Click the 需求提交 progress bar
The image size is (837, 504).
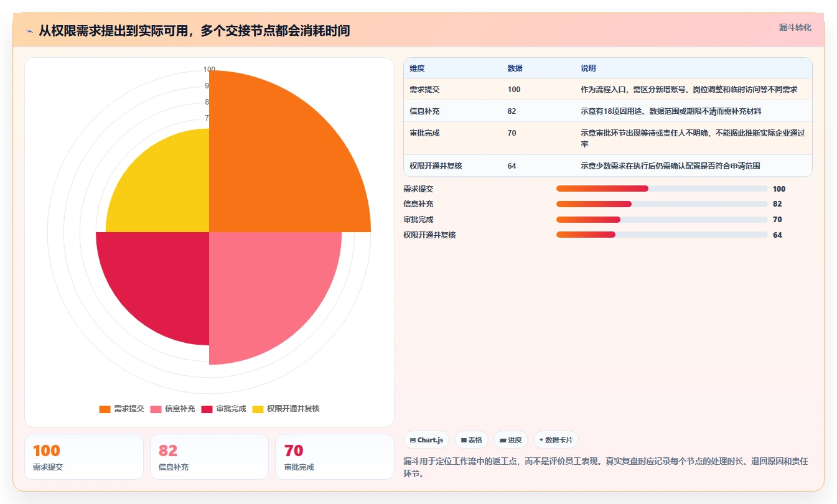[x=662, y=189]
